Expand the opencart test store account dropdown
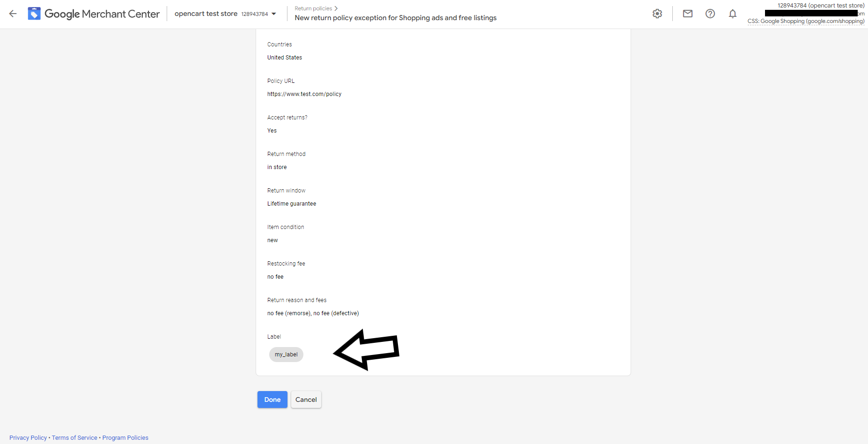Image resolution: width=868 pixels, height=444 pixels. click(x=273, y=14)
